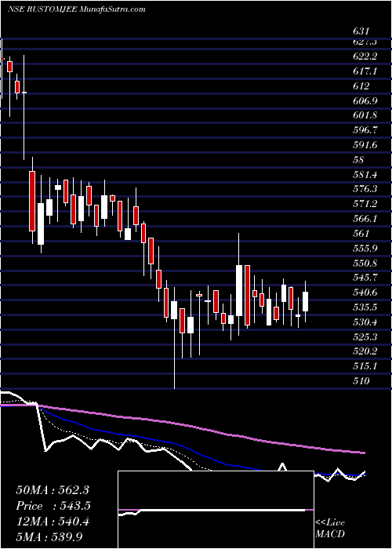Viewport: 392px width, 549px height.
Task: Click the 12MA : 540.4 readout
Action: [x=53, y=522]
